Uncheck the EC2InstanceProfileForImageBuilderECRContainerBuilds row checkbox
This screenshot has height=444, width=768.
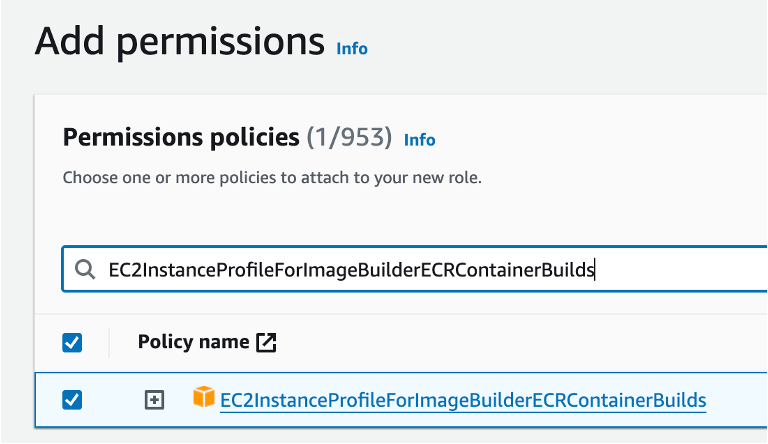[72, 400]
